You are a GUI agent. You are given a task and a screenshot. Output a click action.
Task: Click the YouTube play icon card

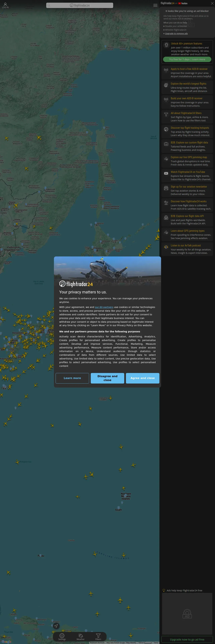click(x=166, y=174)
